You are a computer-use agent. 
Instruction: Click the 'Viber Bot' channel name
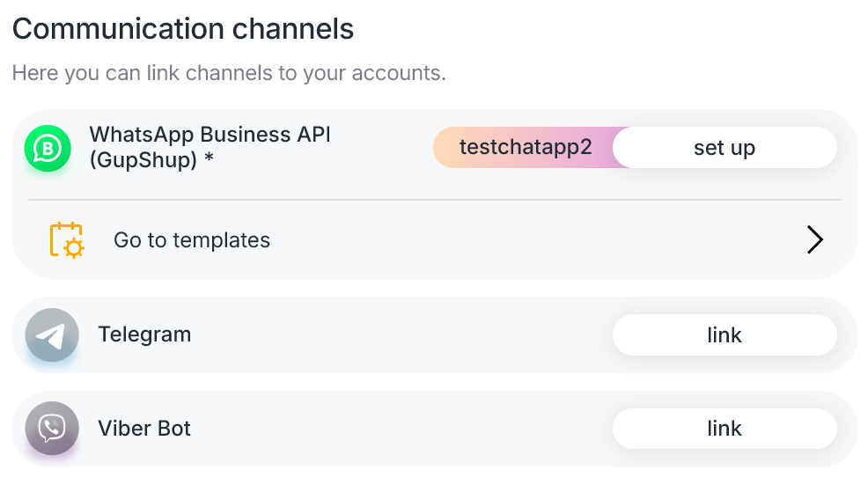(144, 429)
